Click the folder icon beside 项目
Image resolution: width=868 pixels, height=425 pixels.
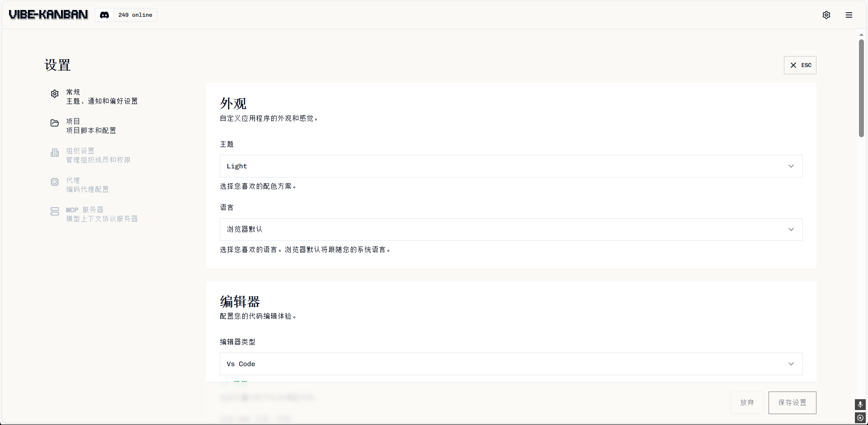coord(55,123)
